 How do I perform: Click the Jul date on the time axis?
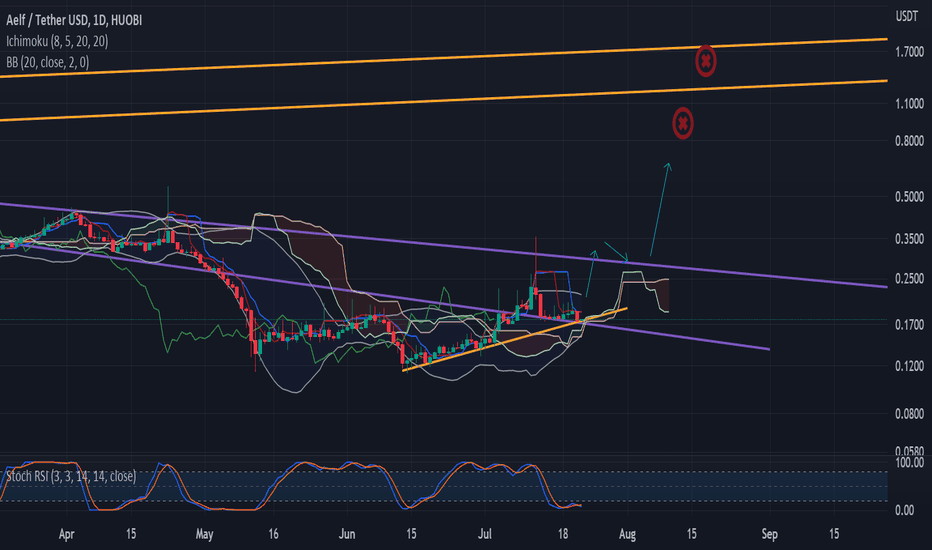coord(485,534)
